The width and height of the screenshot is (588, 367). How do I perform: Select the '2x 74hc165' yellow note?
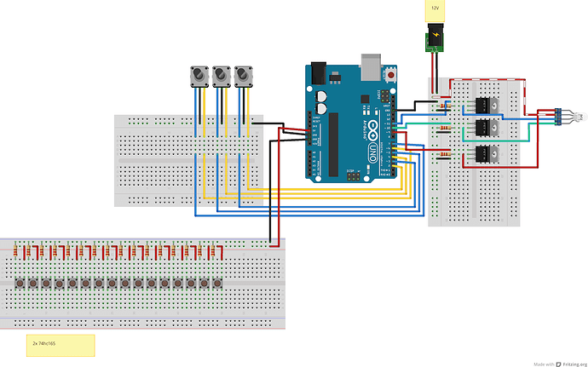pyautogui.click(x=61, y=346)
